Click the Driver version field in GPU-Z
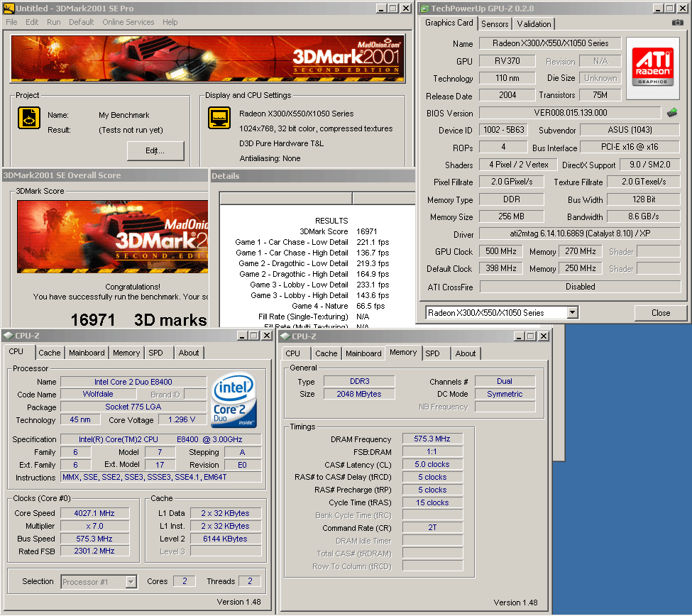 pos(579,233)
